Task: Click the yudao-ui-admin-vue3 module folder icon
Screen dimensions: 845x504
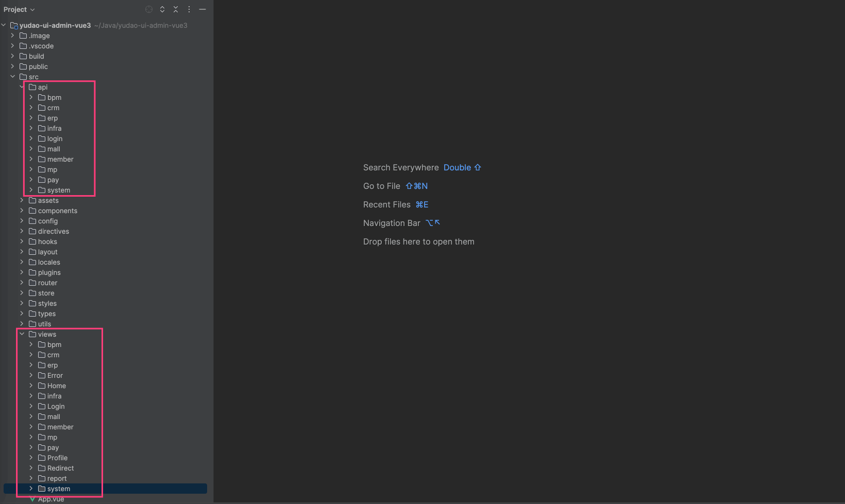Action: [14, 25]
